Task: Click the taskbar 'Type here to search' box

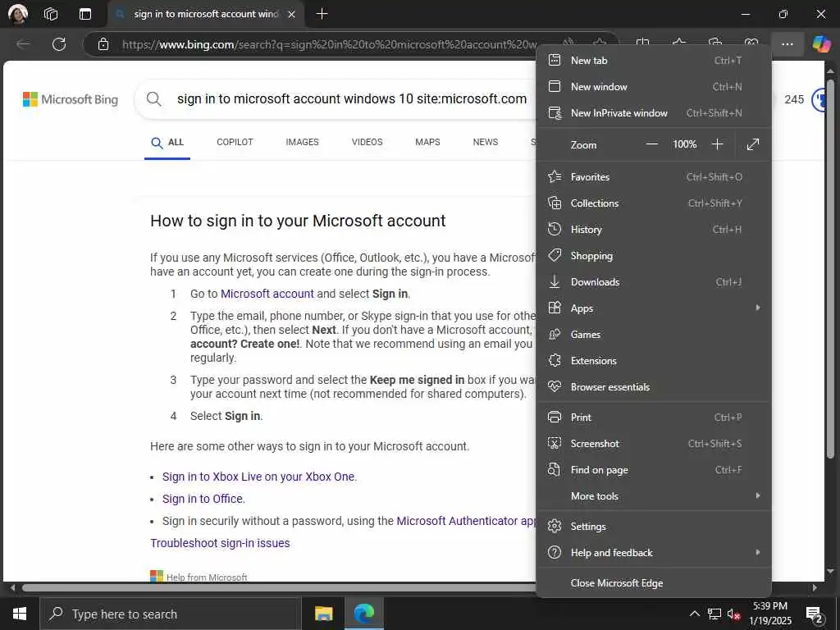Action: [171, 614]
